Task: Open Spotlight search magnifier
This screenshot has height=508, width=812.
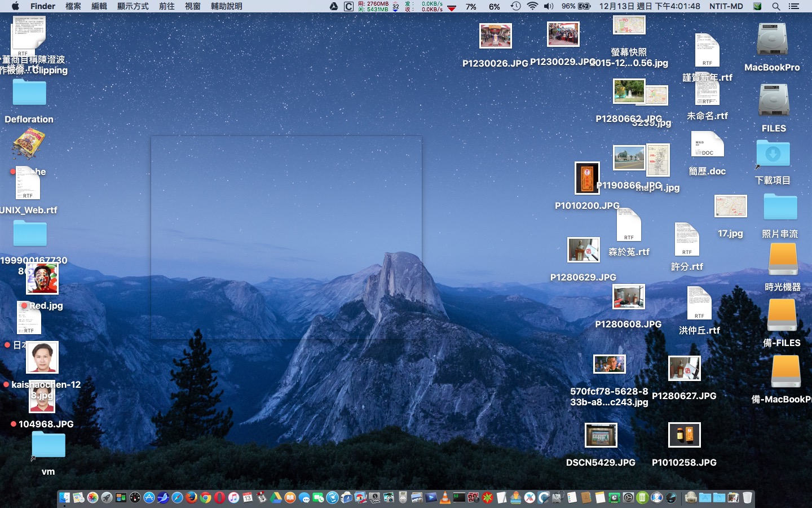Action: tap(776, 6)
